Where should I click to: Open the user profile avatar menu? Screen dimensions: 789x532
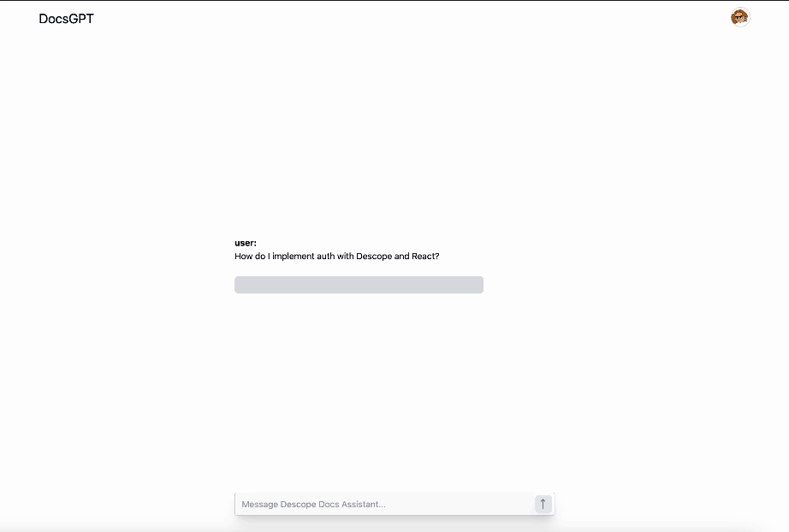click(x=739, y=17)
